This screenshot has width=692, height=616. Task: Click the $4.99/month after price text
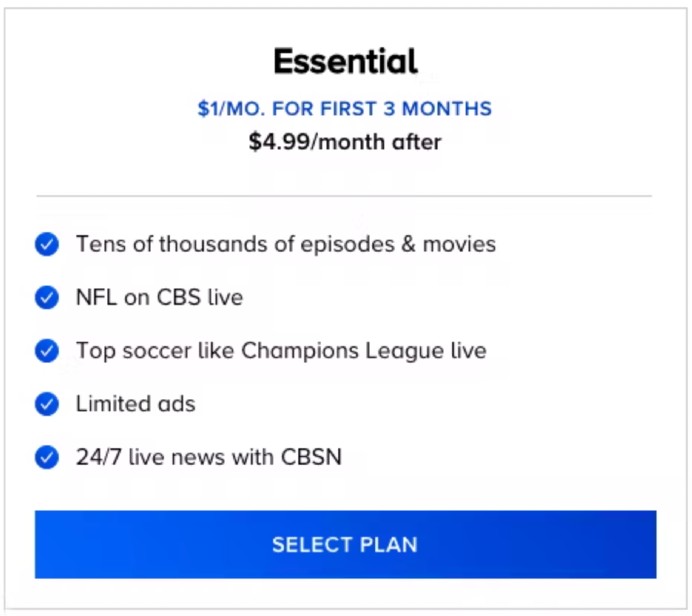pos(345,142)
